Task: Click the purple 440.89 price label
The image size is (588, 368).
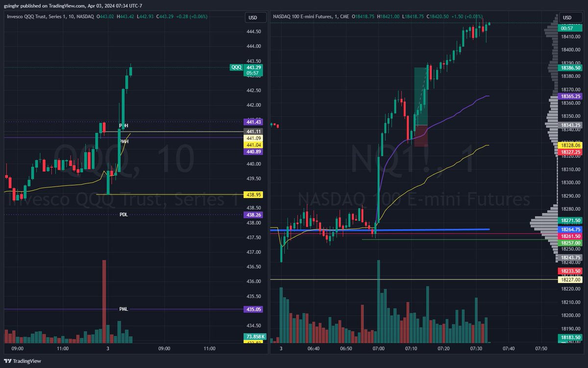Action: pos(253,152)
